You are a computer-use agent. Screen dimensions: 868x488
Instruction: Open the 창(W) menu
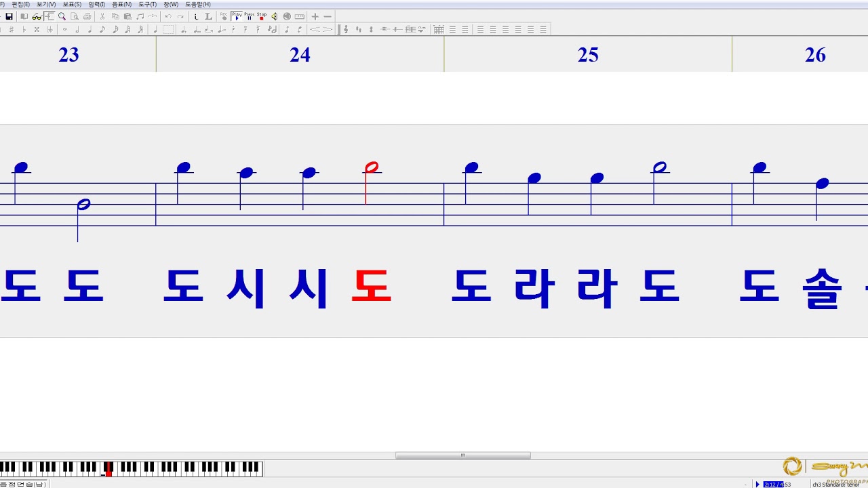[x=171, y=4]
